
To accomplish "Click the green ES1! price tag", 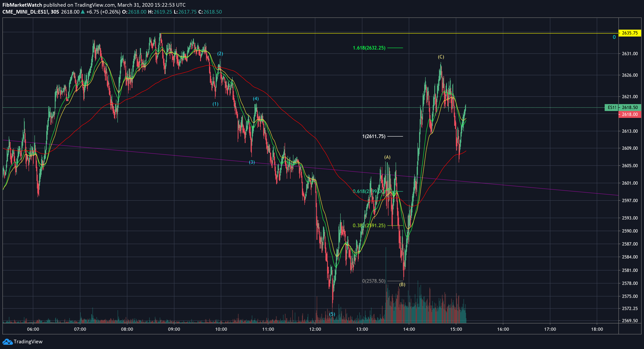I will (x=611, y=107).
